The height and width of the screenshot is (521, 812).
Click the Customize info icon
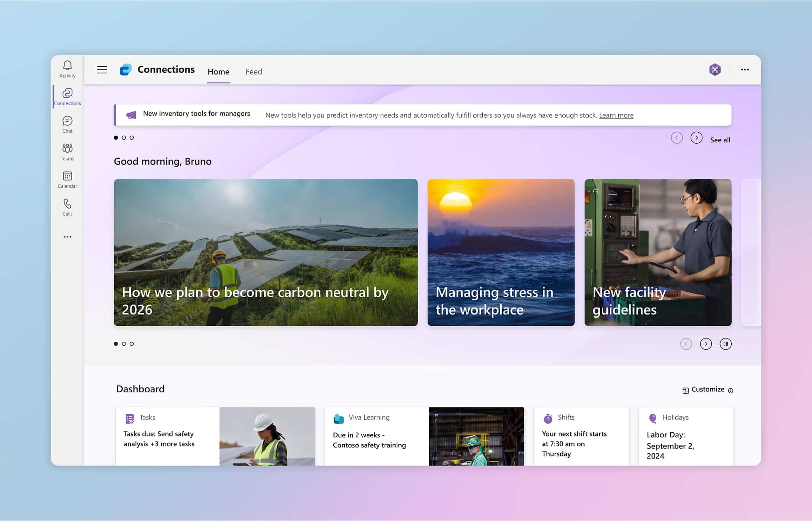(730, 390)
